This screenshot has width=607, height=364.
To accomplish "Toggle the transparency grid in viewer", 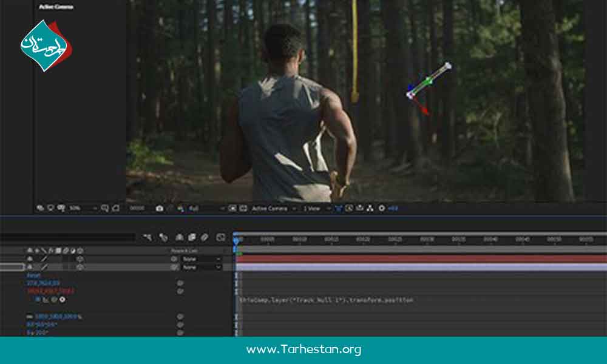I will coord(242,208).
